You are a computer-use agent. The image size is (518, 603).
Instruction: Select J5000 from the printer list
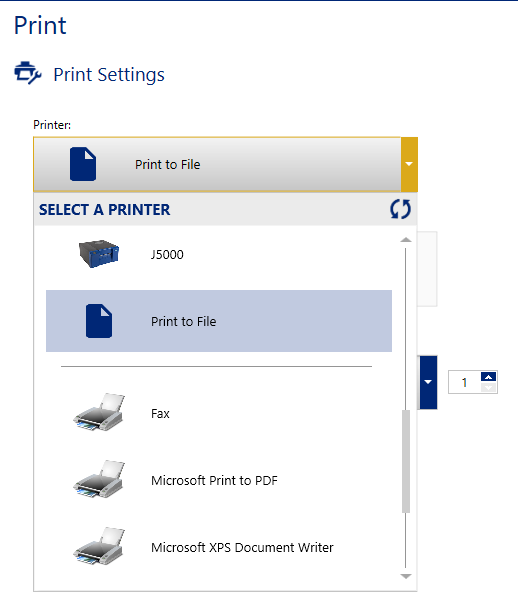tap(219, 254)
